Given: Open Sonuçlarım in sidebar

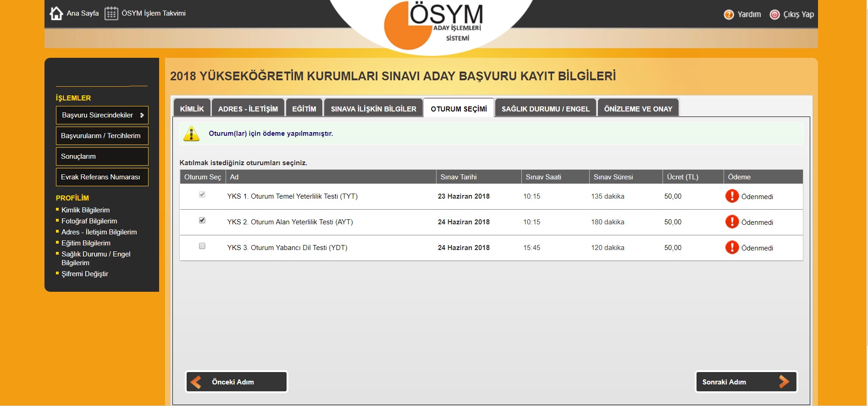Looking at the screenshot, I should 102,156.
